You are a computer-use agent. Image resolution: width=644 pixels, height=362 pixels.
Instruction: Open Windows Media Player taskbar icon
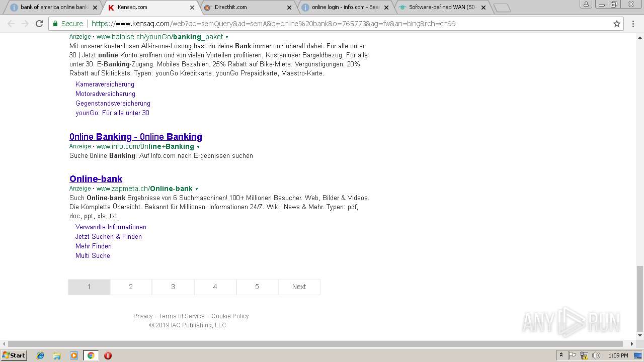coord(74,355)
